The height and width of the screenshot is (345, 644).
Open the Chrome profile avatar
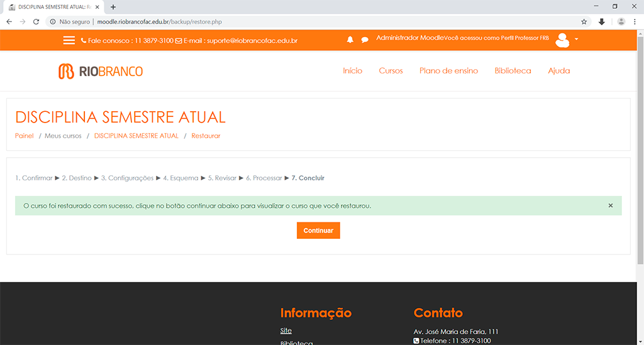coord(621,22)
